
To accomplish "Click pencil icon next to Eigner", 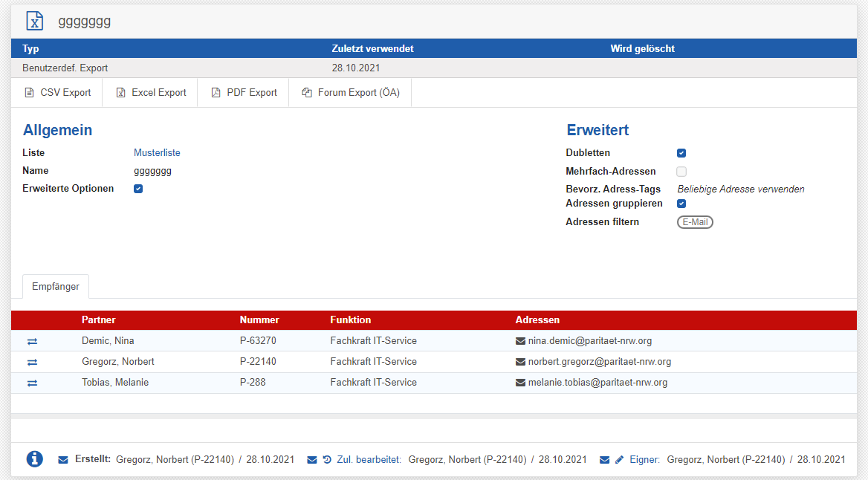I will (620, 460).
